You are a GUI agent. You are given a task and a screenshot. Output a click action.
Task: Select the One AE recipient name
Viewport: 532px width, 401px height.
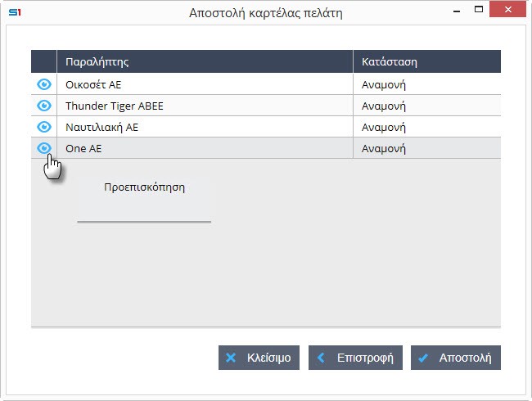83,148
